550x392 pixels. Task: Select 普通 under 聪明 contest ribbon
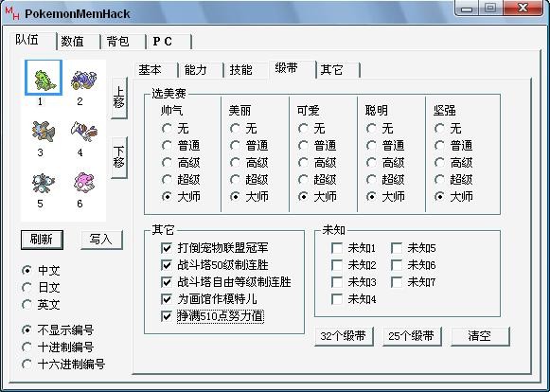click(385, 145)
